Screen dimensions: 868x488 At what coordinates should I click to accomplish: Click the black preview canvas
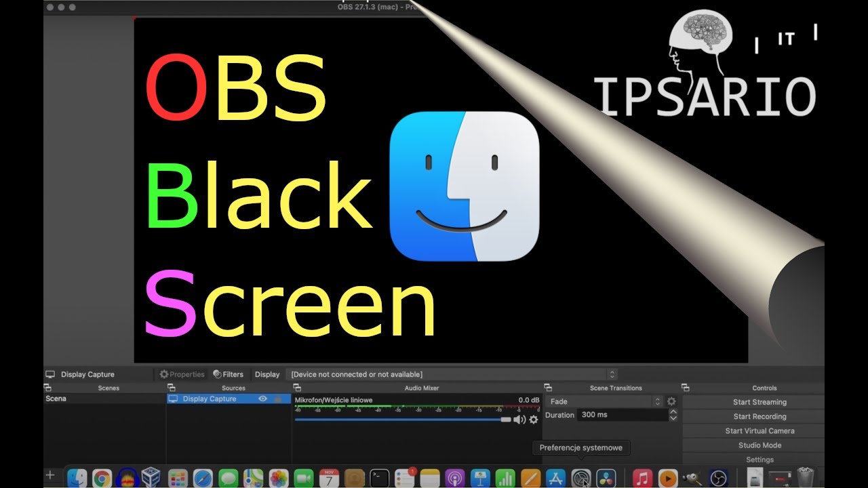coord(441,190)
